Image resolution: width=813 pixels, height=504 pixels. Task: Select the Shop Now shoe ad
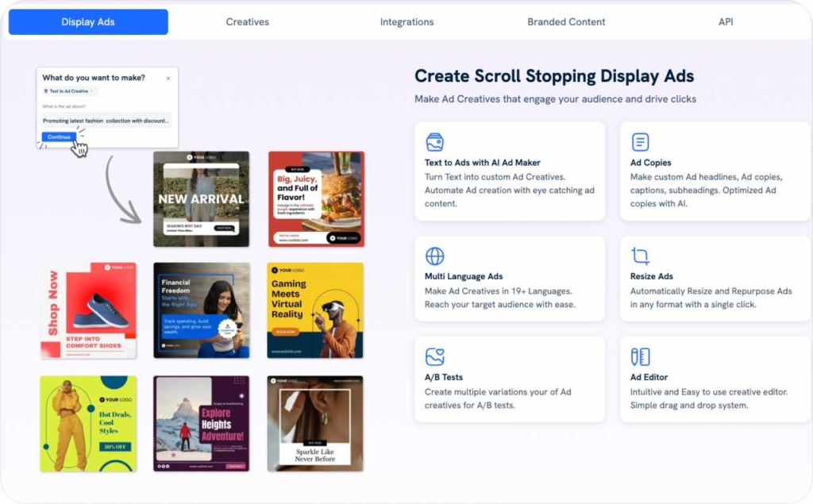click(88, 310)
